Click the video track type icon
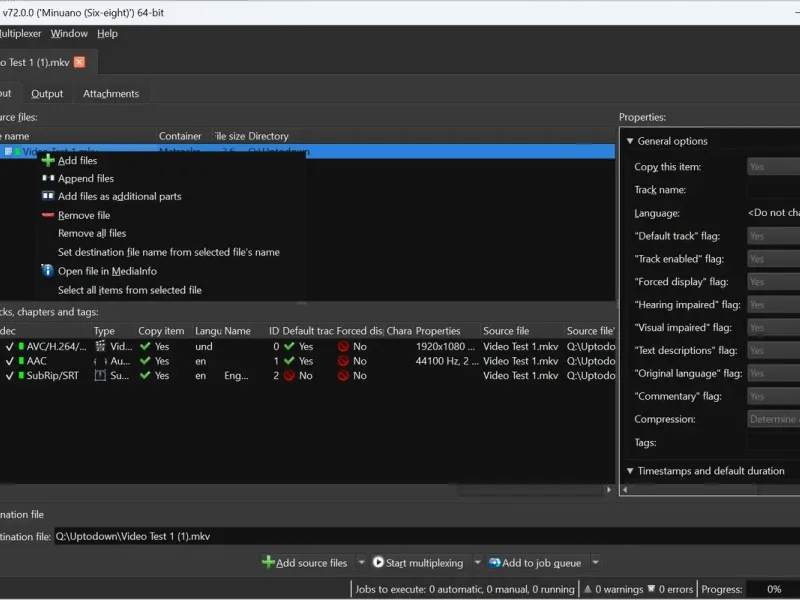The image size is (800, 600). pos(100,346)
